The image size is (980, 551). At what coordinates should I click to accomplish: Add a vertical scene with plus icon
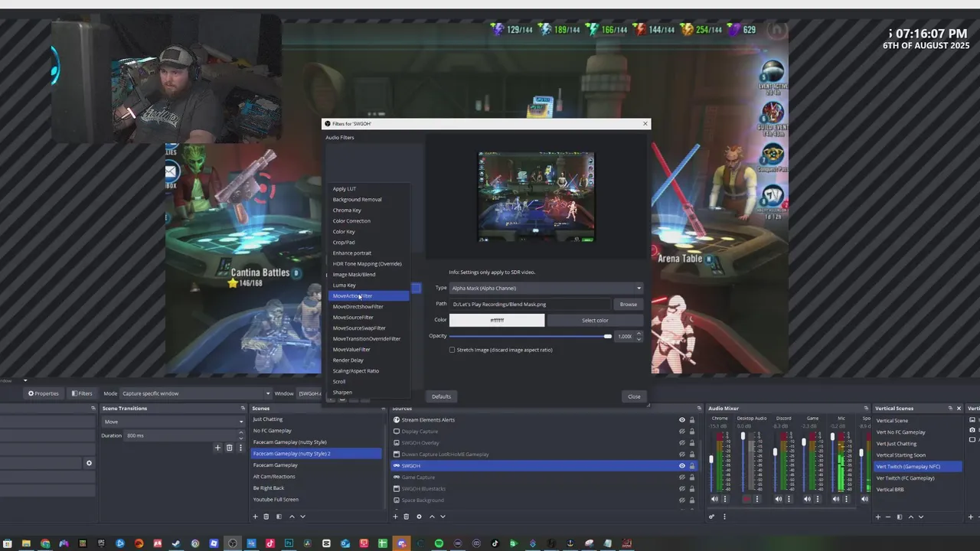[x=878, y=517]
